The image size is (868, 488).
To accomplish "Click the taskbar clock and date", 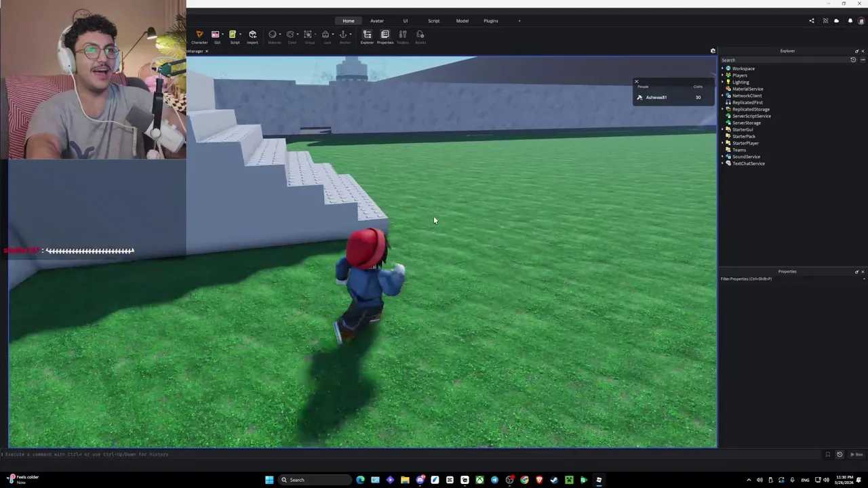I will pos(845,480).
